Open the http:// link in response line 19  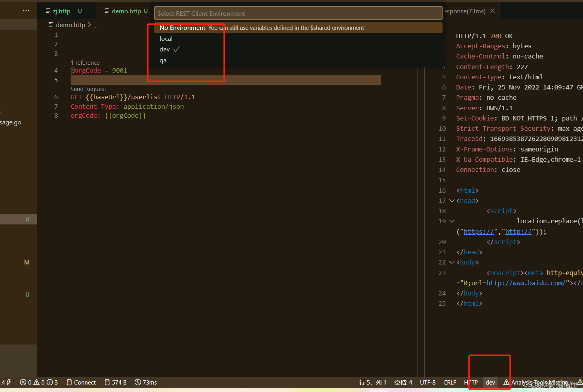click(x=518, y=232)
